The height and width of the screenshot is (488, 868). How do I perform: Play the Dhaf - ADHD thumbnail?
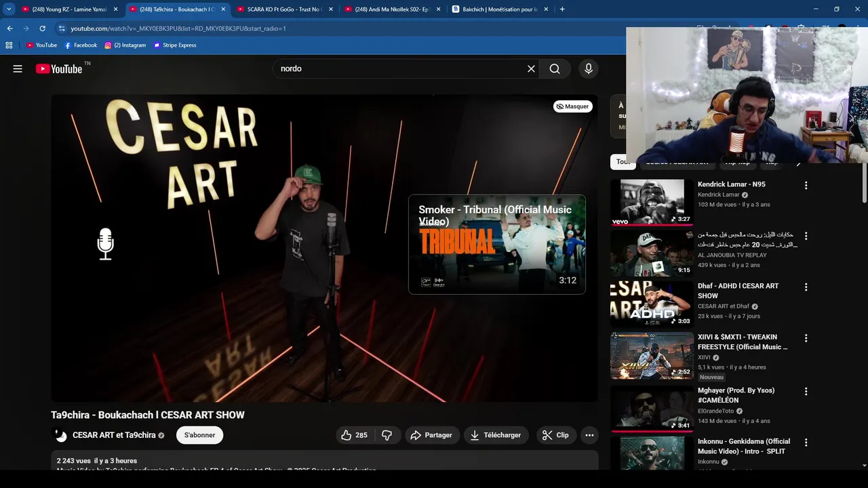pos(651,304)
